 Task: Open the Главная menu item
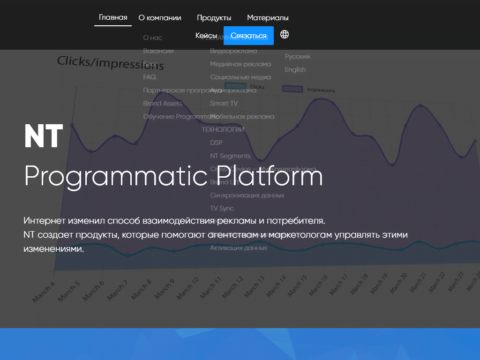[113, 17]
